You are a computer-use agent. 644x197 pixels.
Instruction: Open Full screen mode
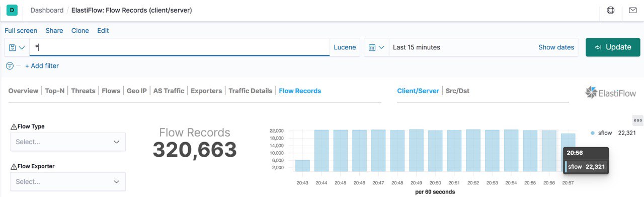coord(21,31)
